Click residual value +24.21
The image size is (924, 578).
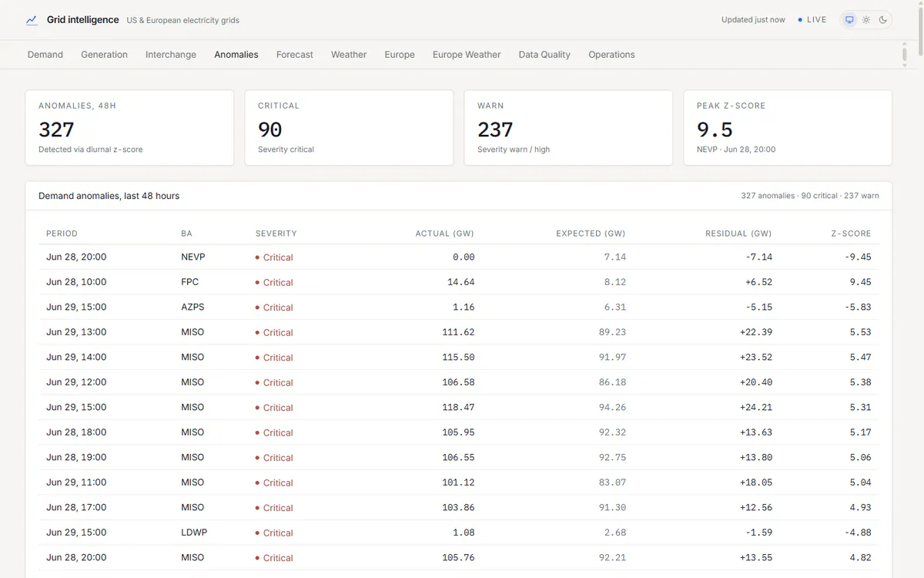point(756,408)
